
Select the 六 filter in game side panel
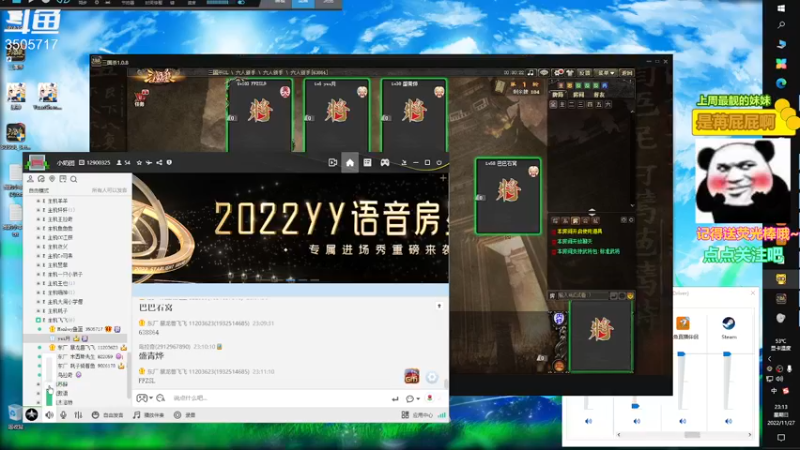pyautogui.click(x=608, y=105)
